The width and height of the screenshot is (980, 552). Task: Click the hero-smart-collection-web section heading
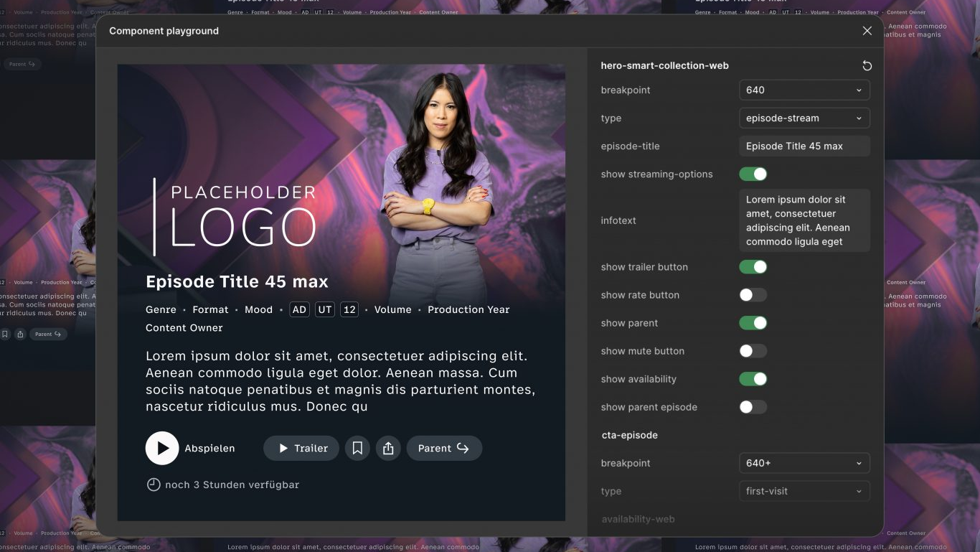tap(664, 65)
